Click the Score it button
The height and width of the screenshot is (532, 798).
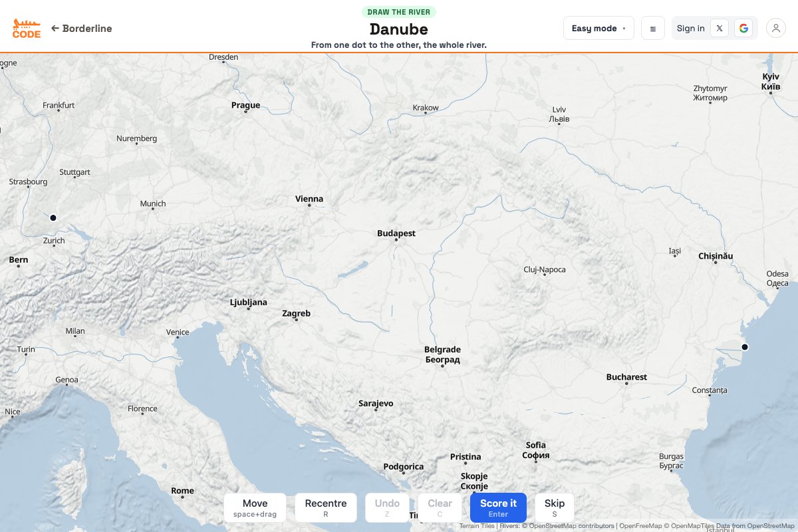(498, 508)
